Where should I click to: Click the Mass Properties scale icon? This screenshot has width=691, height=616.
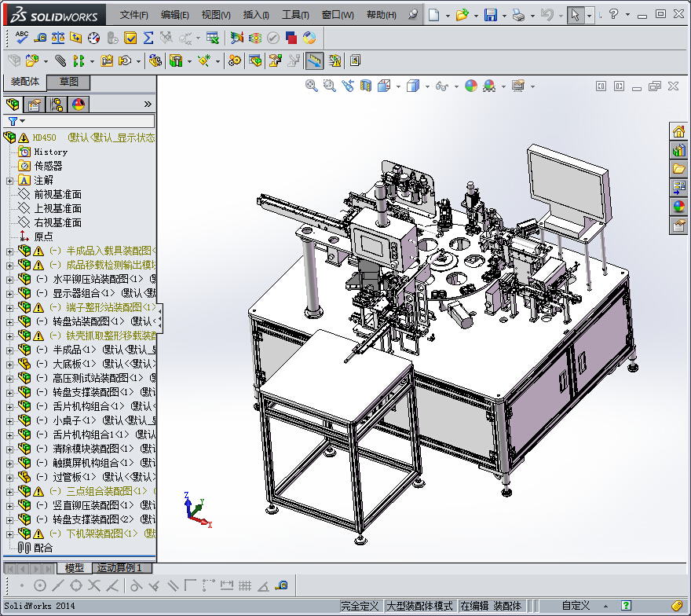[58, 38]
